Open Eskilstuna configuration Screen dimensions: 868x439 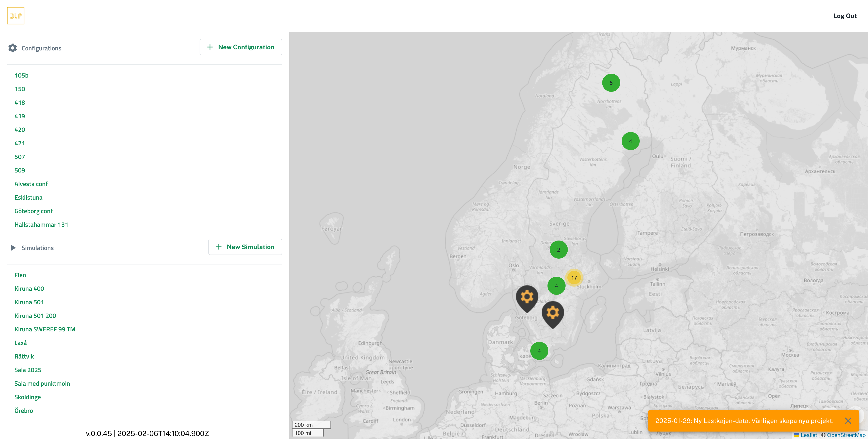coord(28,197)
